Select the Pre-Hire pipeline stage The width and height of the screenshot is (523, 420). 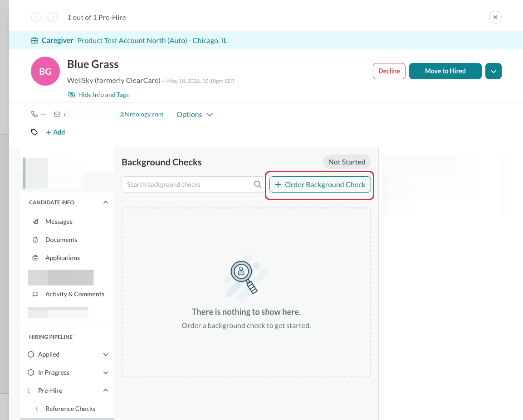pos(50,391)
